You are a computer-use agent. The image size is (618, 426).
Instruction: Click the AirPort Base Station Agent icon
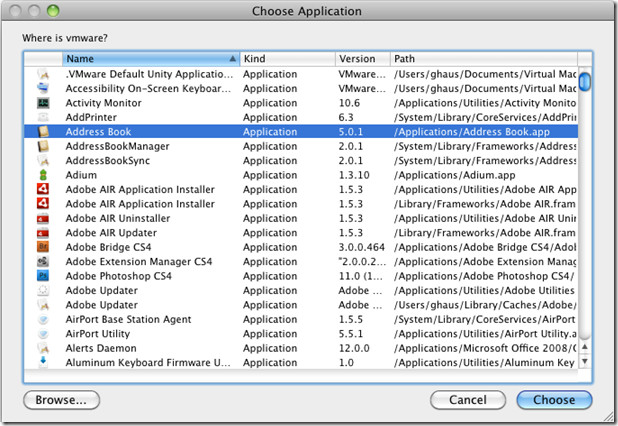tap(43, 319)
